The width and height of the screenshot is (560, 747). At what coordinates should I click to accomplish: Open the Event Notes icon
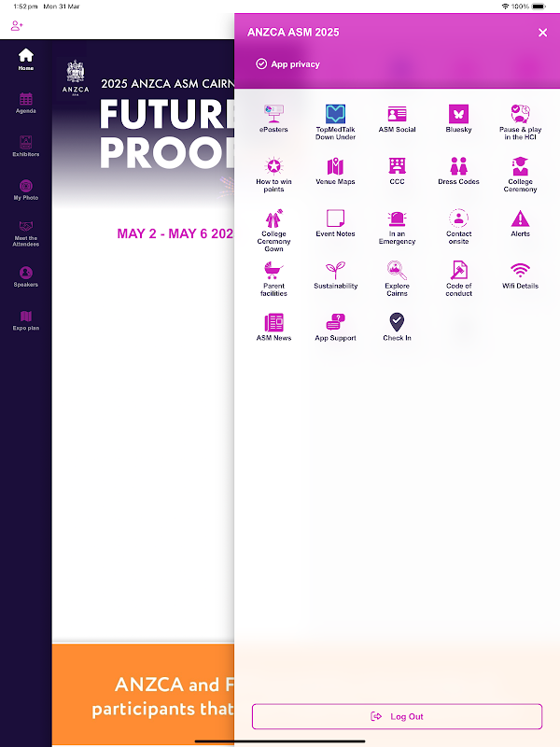(x=335, y=218)
